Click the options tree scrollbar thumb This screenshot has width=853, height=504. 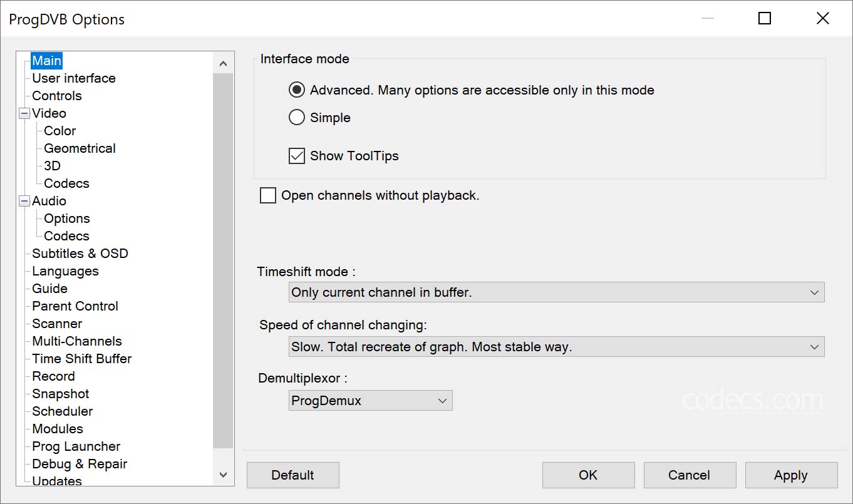[224, 260]
